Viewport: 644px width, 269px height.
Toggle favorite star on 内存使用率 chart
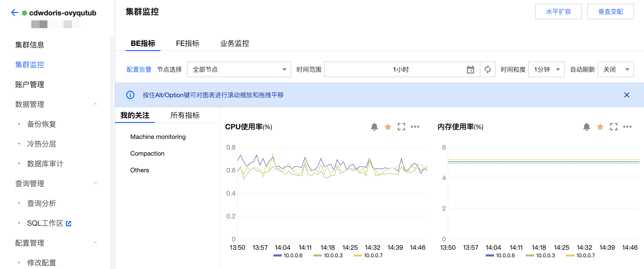[600, 127]
